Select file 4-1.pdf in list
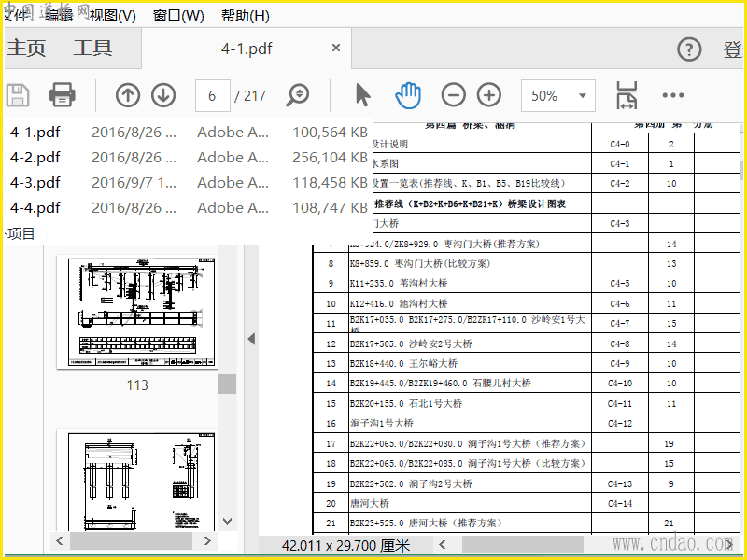Image resolution: width=747 pixels, height=560 pixels. pos(35,132)
